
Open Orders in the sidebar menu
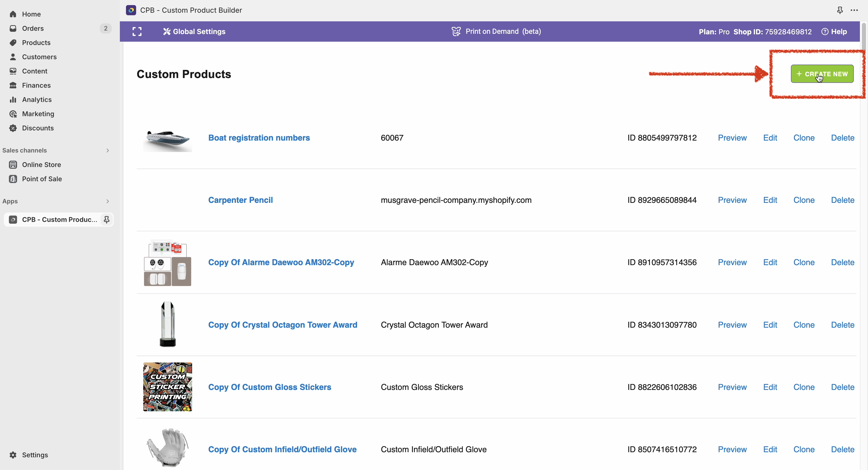[x=33, y=28]
